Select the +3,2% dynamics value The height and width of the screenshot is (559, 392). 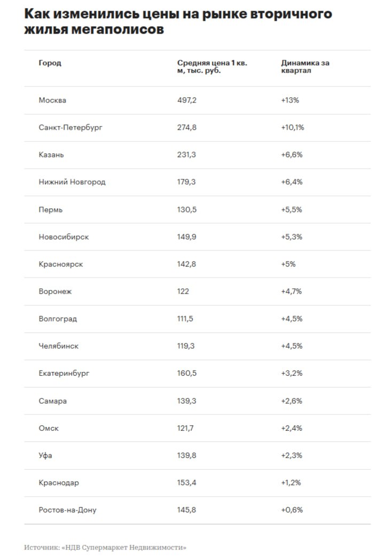[292, 373]
